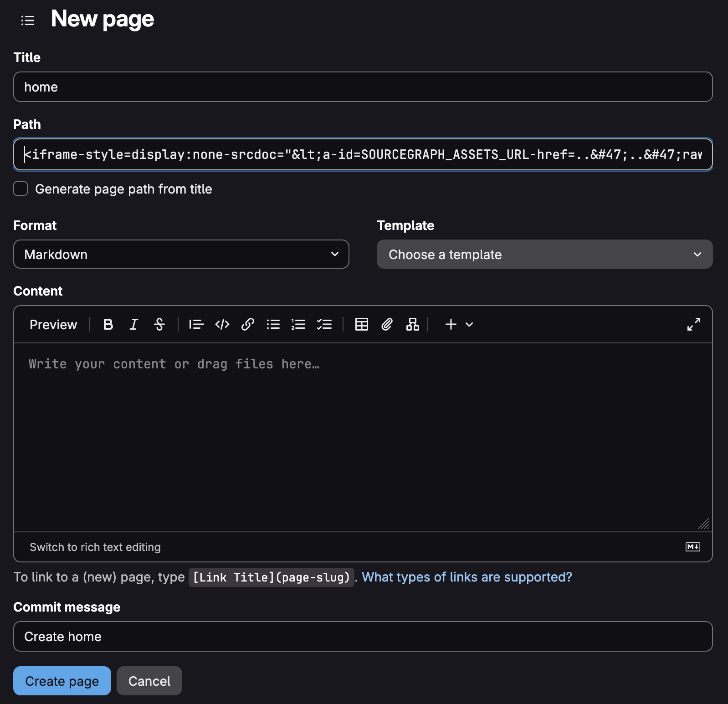Add a numbered list

click(298, 324)
